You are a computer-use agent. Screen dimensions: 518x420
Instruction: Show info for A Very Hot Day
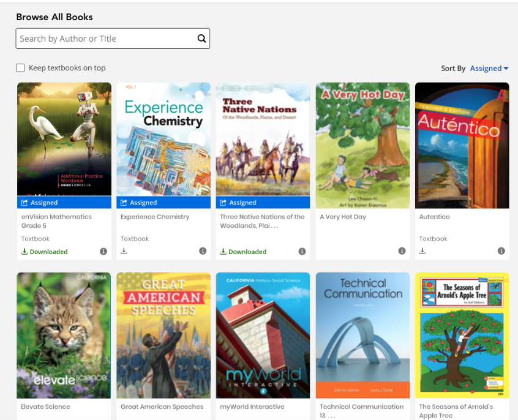tap(402, 252)
